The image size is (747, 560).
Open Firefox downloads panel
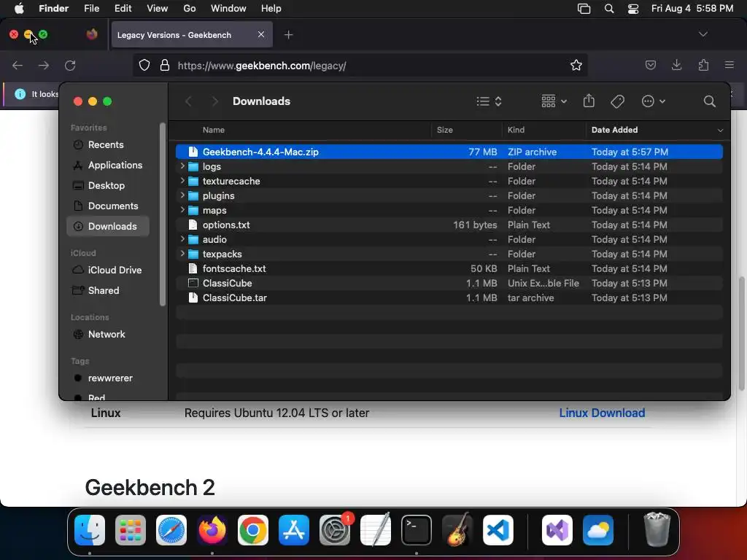point(676,65)
